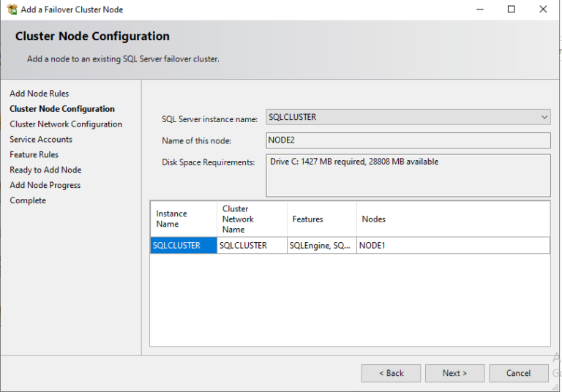Select the Feature Rules step
Image resolution: width=562 pixels, height=392 pixels.
[x=34, y=155]
